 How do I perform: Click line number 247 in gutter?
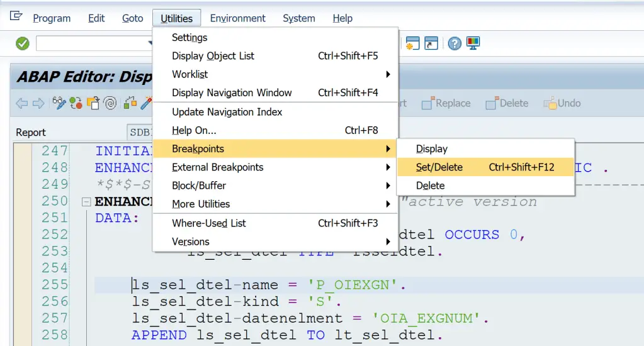[55, 150]
